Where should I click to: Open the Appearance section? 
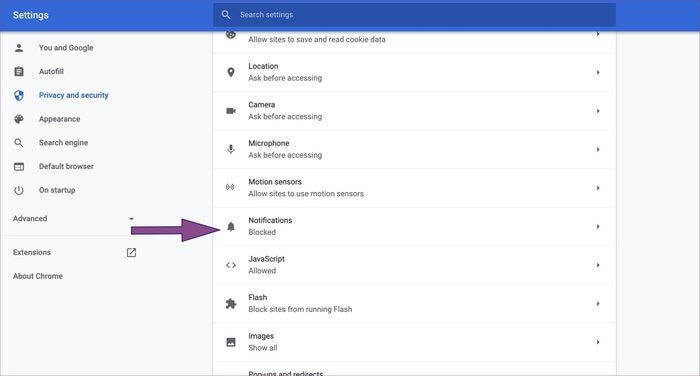coord(59,119)
